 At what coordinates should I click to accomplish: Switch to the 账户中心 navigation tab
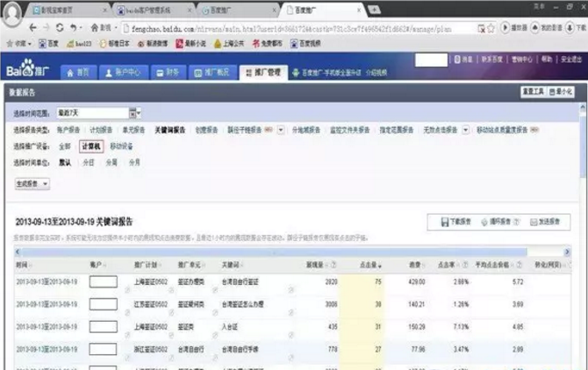(x=127, y=72)
